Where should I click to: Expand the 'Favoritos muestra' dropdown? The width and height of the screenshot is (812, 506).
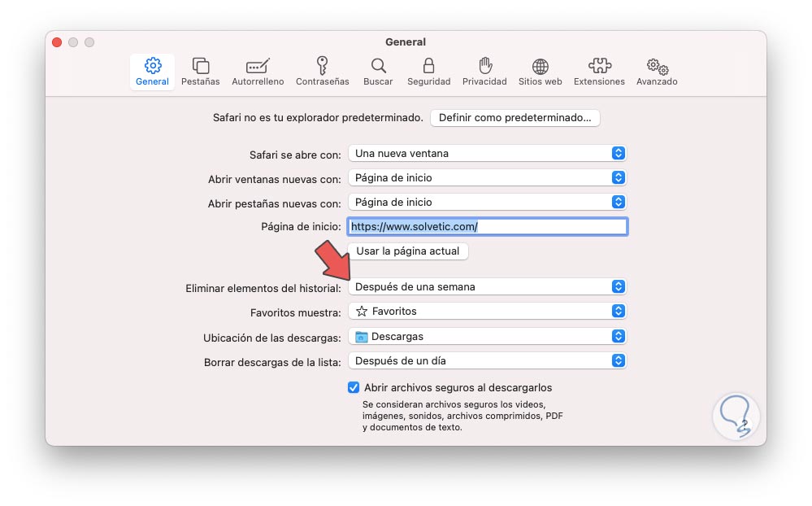pos(488,311)
